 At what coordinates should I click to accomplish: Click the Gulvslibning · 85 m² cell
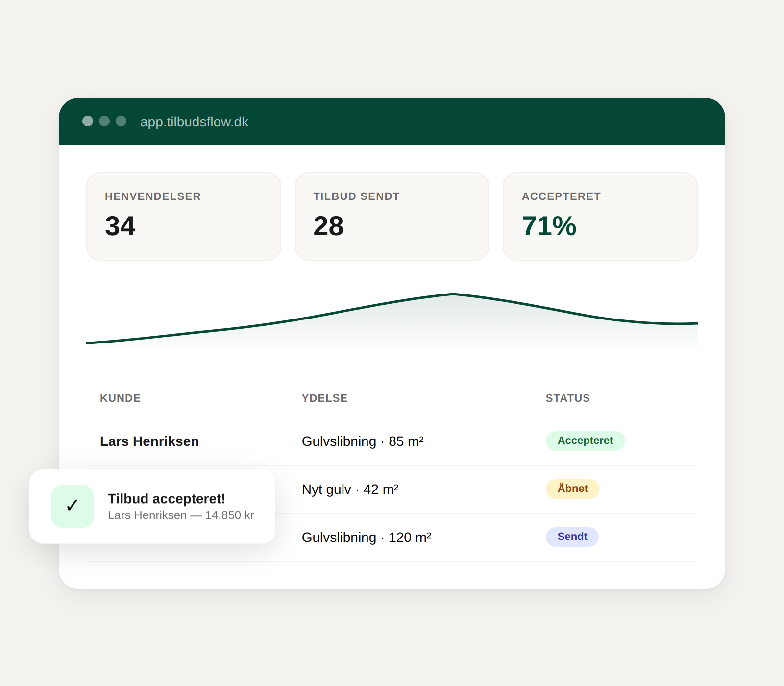coord(363,441)
